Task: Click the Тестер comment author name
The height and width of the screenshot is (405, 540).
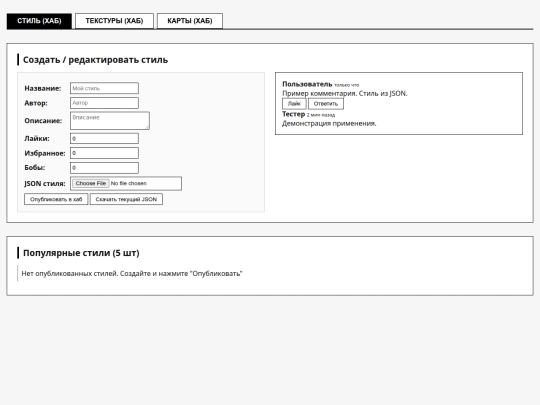Action: coord(294,114)
